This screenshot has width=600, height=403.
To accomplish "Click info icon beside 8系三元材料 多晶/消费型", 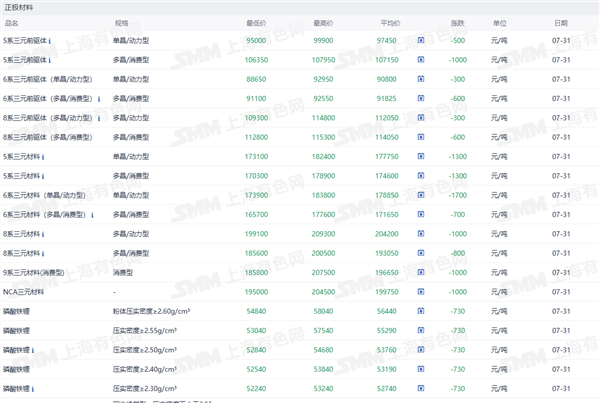I will click(43, 254).
